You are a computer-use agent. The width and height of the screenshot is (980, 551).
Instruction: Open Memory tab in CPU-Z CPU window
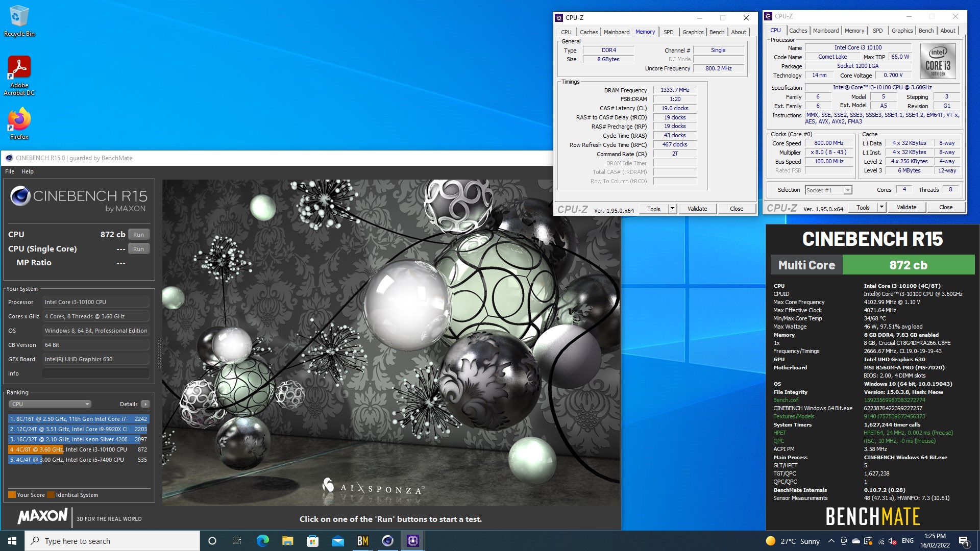[x=854, y=31]
